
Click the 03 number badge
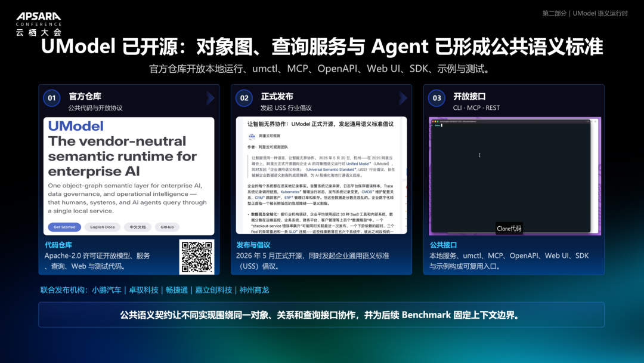point(436,98)
